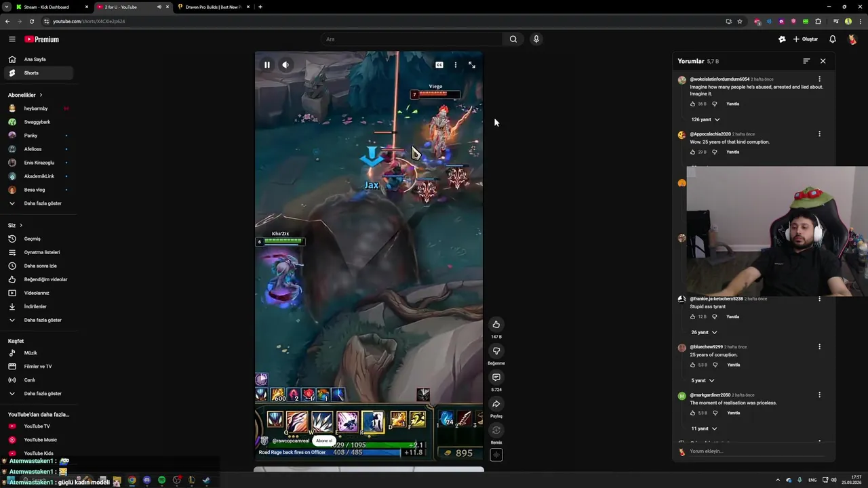Open options menu for markgardiner2050 comment
The image size is (868, 488).
tap(819, 394)
